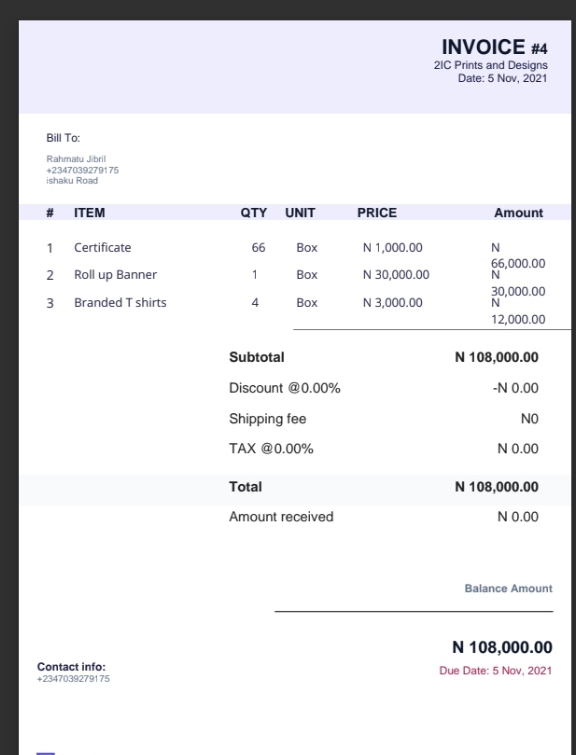Select the Roll up Banner line item
This screenshot has width=576, height=755.
click(116, 274)
